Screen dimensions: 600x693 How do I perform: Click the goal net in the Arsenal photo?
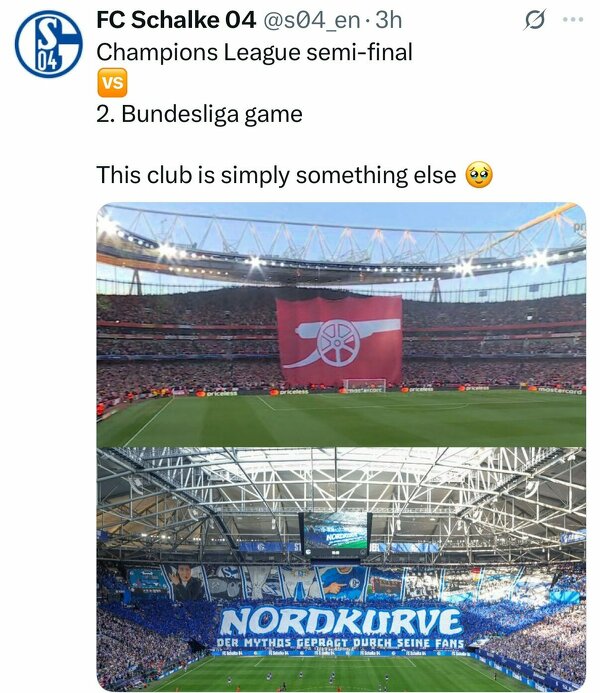(x=365, y=385)
